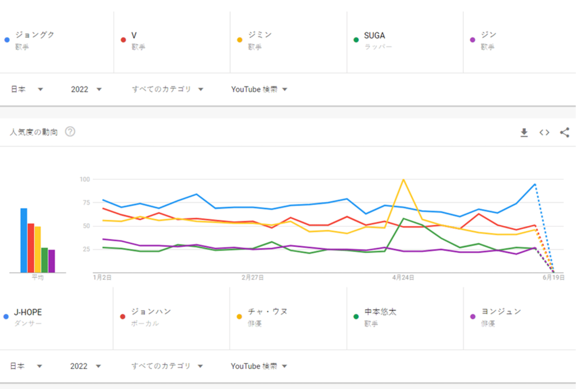Click the embed code icon
588x389 pixels.
[544, 133]
